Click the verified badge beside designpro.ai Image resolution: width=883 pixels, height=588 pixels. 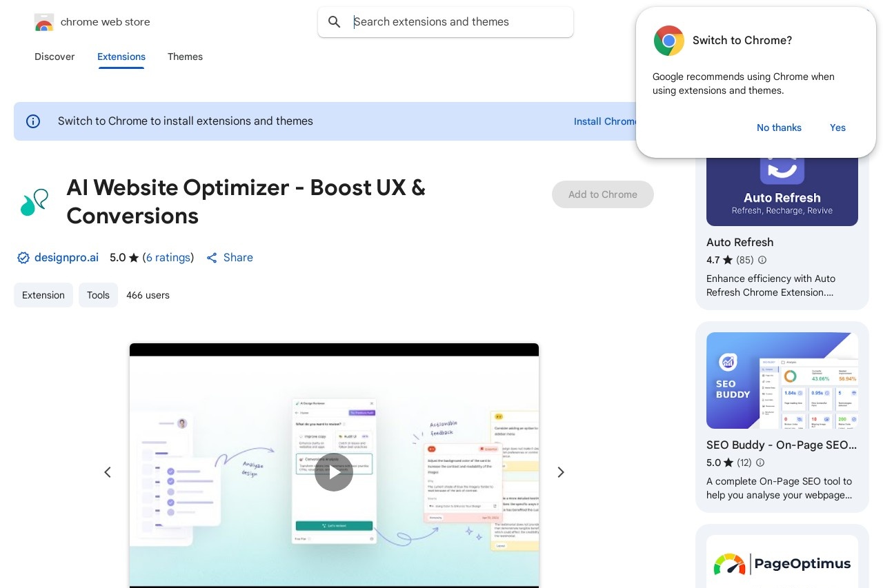pos(23,258)
